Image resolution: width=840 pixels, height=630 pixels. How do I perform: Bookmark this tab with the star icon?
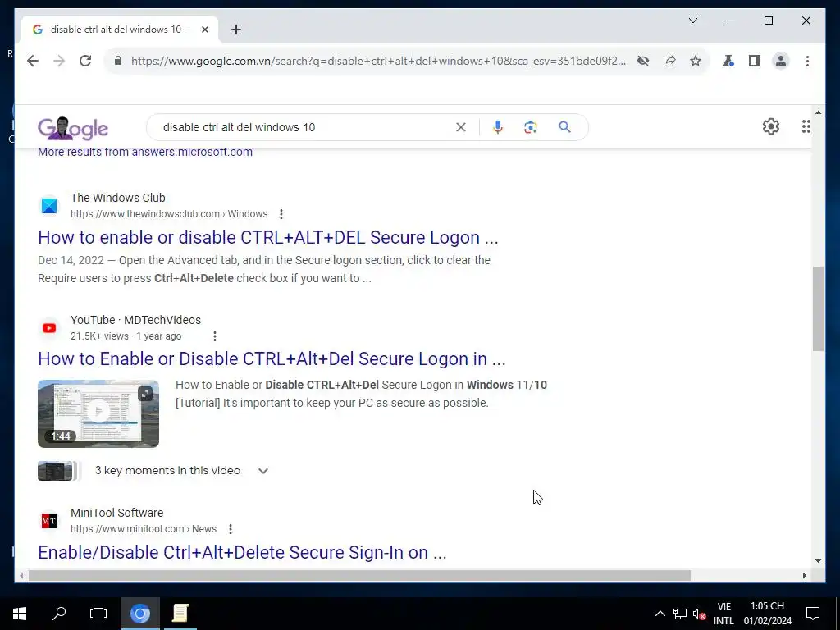(x=696, y=61)
